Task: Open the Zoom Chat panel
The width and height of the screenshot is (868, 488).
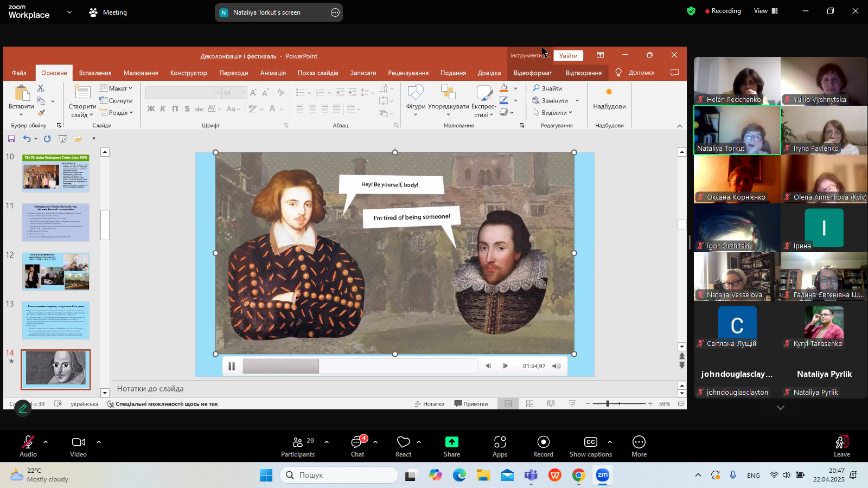Action: [x=357, y=442]
